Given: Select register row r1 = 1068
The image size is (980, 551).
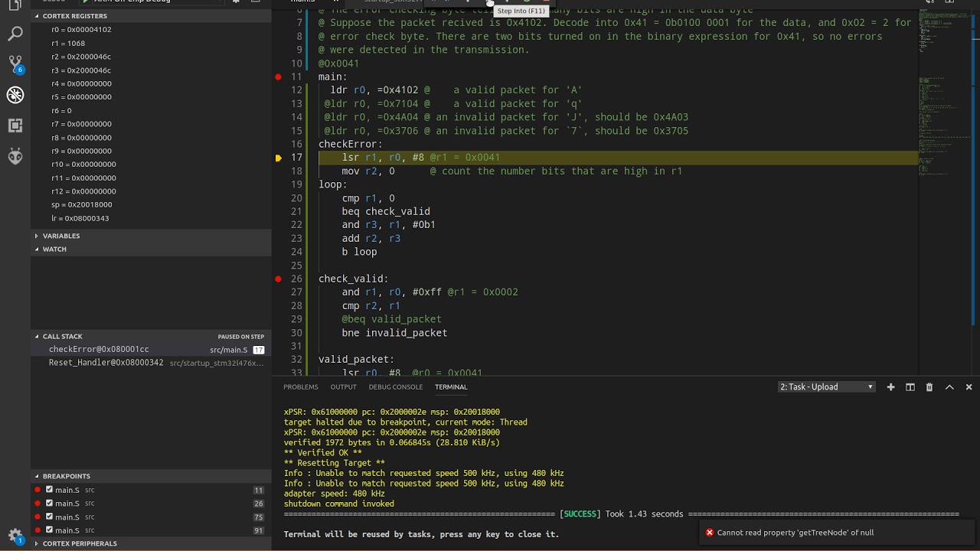Looking at the screenshot, I should tap(151, 43).
